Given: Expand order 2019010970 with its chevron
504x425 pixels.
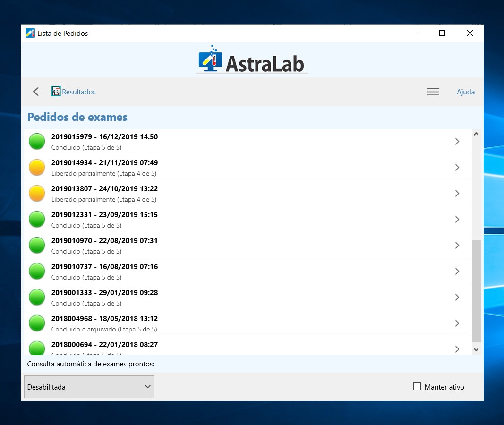Looking at the screenshot, I should click(x=457, y=246).
